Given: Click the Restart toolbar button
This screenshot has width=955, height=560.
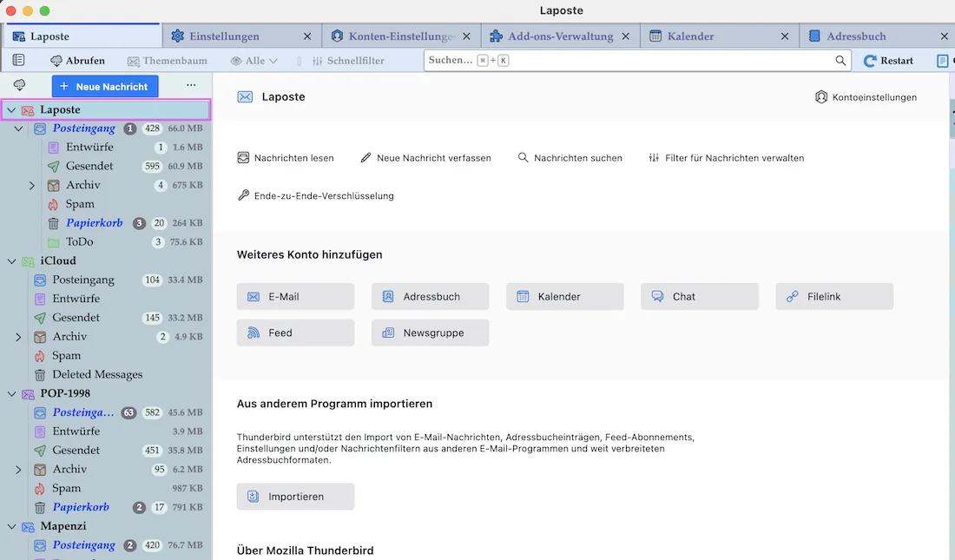Looking at the screenshot, I should [x=889, y=60].
